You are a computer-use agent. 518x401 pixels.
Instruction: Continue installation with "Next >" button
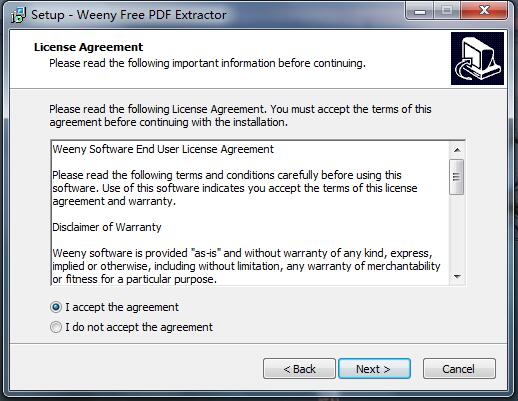374,369
